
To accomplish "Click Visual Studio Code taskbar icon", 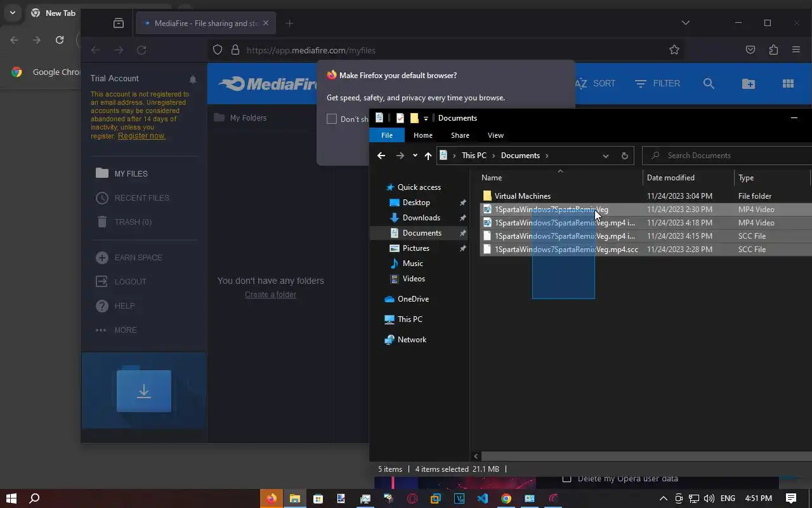I will click(x=483, y=498).
